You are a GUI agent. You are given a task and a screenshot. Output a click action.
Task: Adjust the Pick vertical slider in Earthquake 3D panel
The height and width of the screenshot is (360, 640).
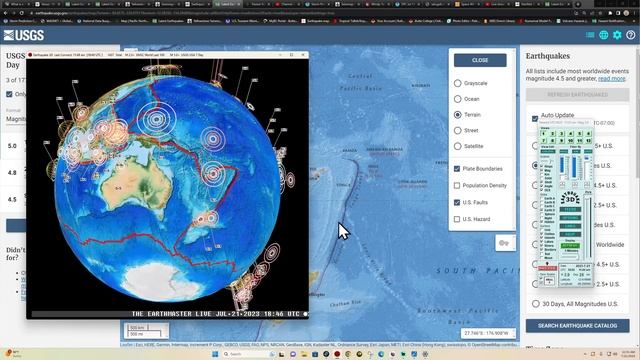pyautogui.click(x=588, y=227)
